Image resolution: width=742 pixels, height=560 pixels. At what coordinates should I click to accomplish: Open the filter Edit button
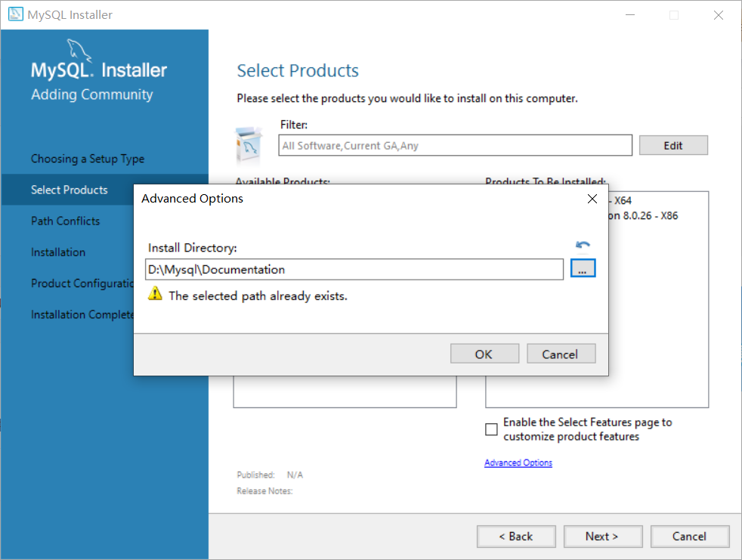(x=673, y=145)
